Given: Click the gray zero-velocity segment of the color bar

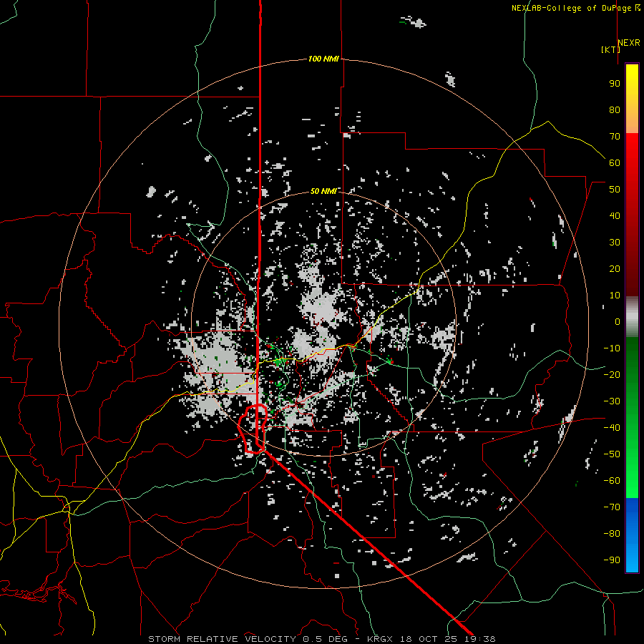Looking at the screenshot, I should tap(632, 318).
